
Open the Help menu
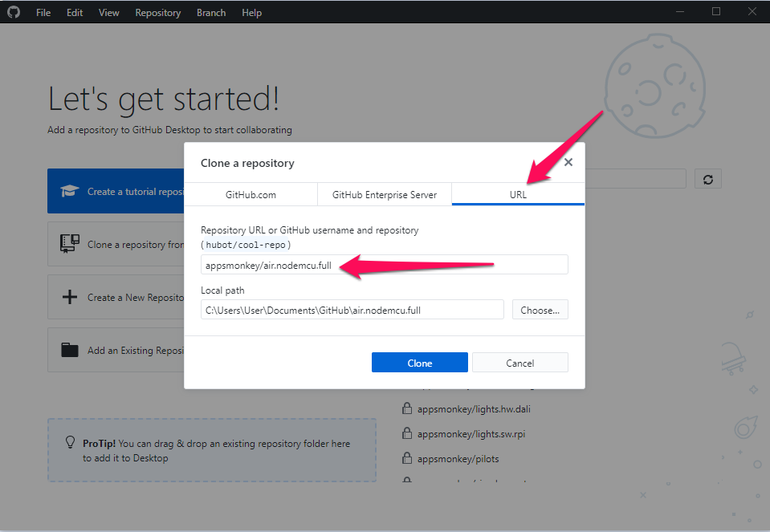[x=251, y=13]
